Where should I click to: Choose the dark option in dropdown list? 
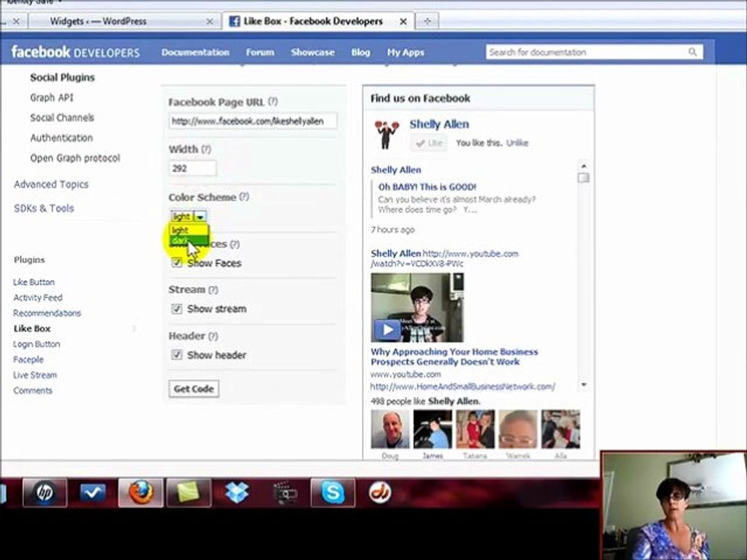pos(189,240)
